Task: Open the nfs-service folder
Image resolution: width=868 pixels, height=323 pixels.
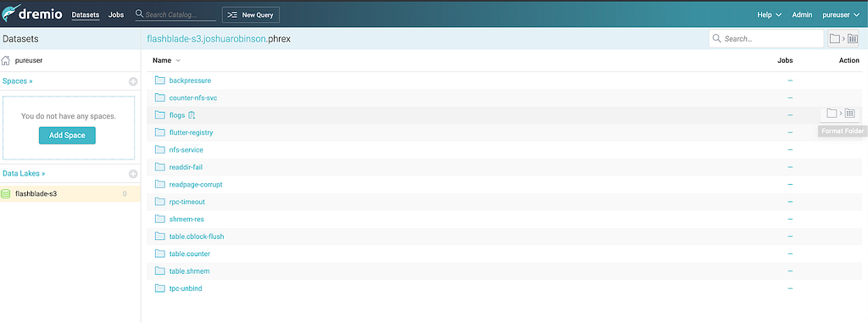Action: click(x=186, y=149)
